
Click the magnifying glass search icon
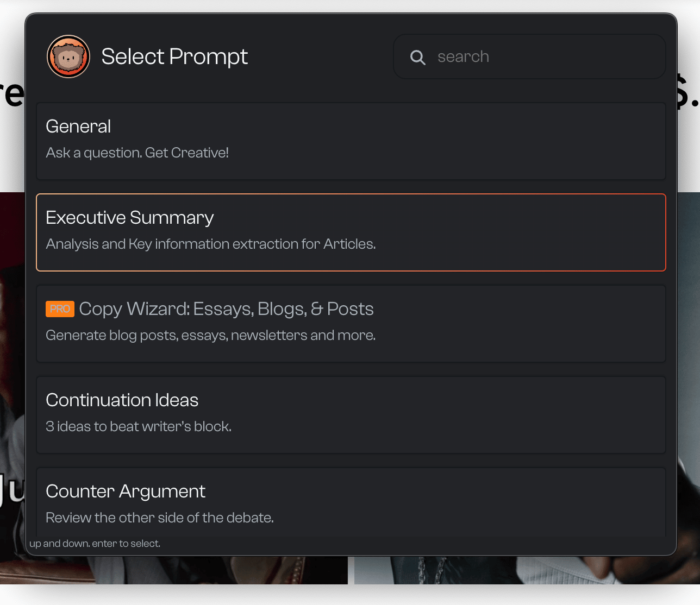tap(417, 57)
